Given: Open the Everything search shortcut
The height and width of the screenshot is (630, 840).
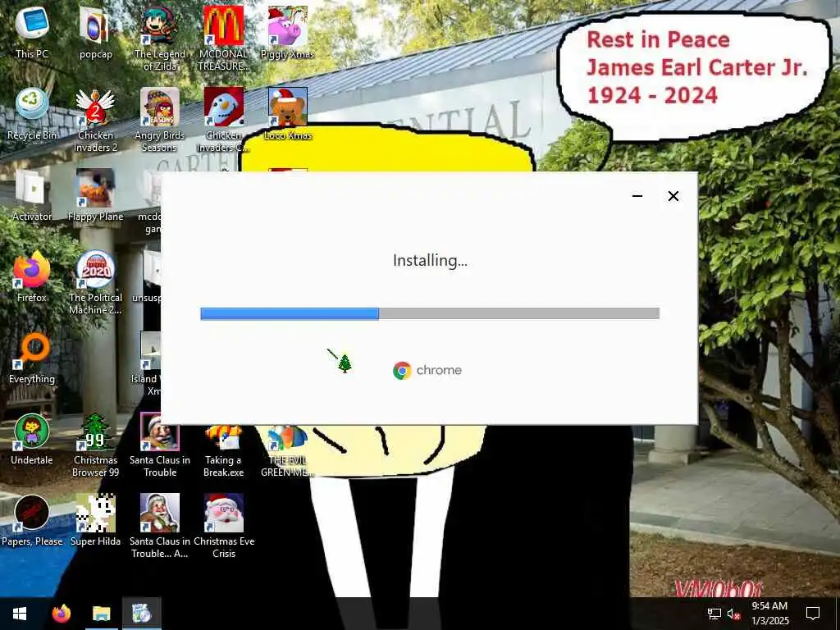Looking at the screenshot, I should 32,358.
